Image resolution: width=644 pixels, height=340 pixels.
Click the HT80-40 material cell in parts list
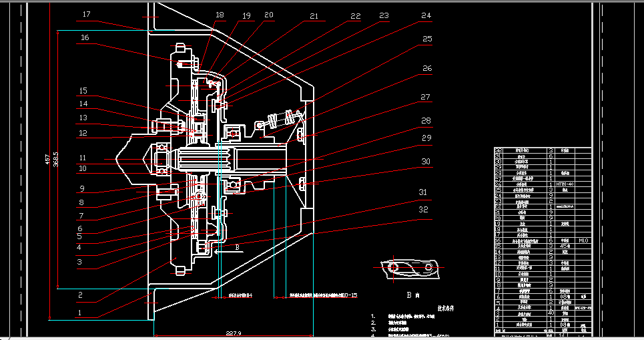565,184
